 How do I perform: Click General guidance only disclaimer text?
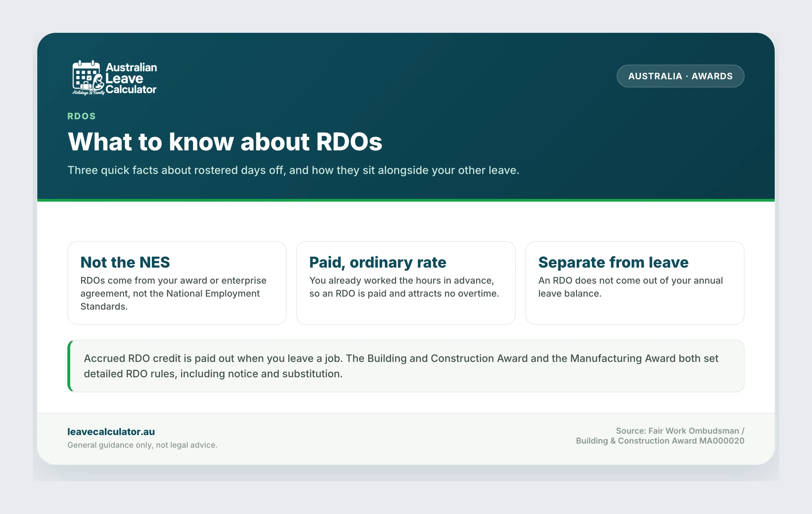(142, 445)
